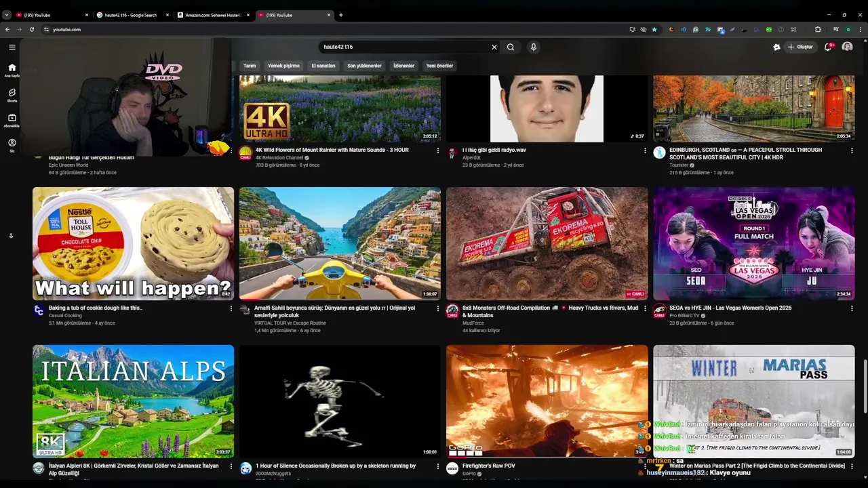Select the Yeni öneriler filter chip
Image resolution: width=868 pixels, height=488 pixels.
coord(439,66)
